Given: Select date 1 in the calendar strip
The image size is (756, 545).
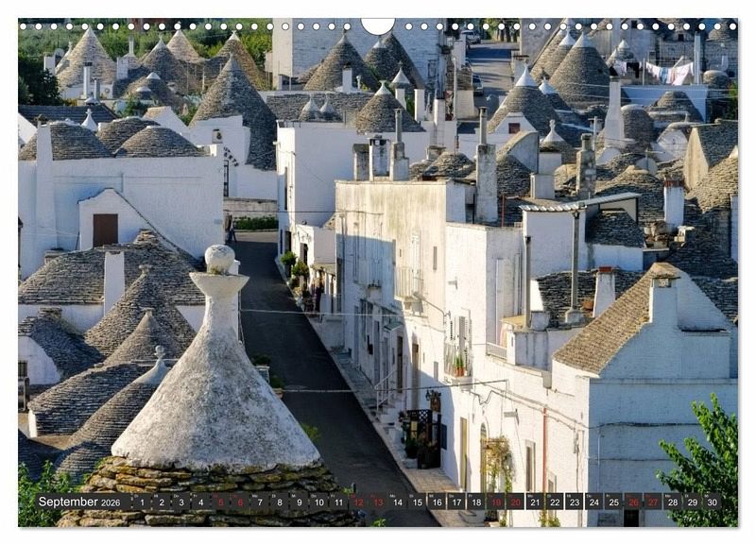Looking at the screenshot, I should (142, 502).
